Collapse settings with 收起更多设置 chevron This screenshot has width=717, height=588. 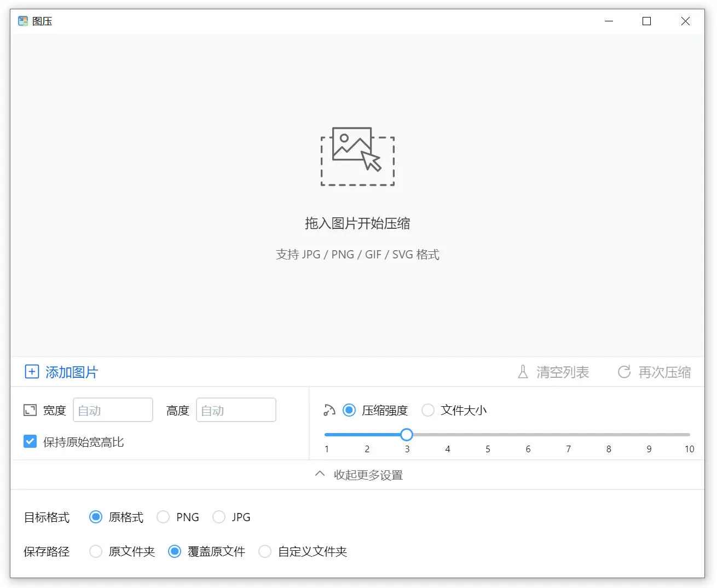coord(320,474)
